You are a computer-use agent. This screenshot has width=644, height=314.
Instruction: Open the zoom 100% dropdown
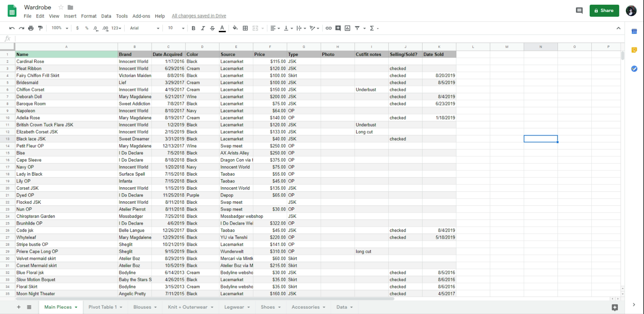coord(60,28)
